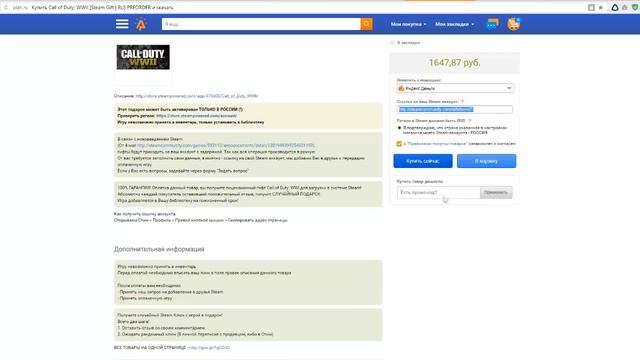
Task: Click the orange search magnifier button
Action: tap(366, 24)
